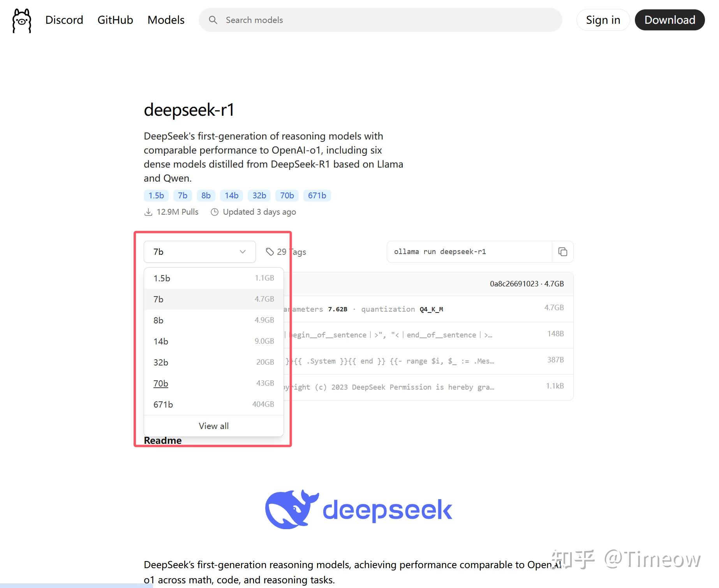This screenshot has height=588, width=719.
Task: Open the Models menu item
Action: tap(166, 20)
